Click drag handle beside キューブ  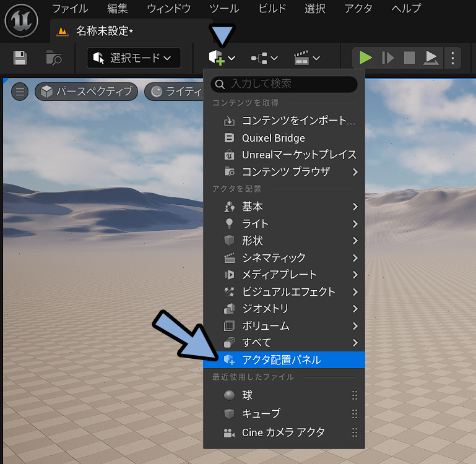click(354, 414)
